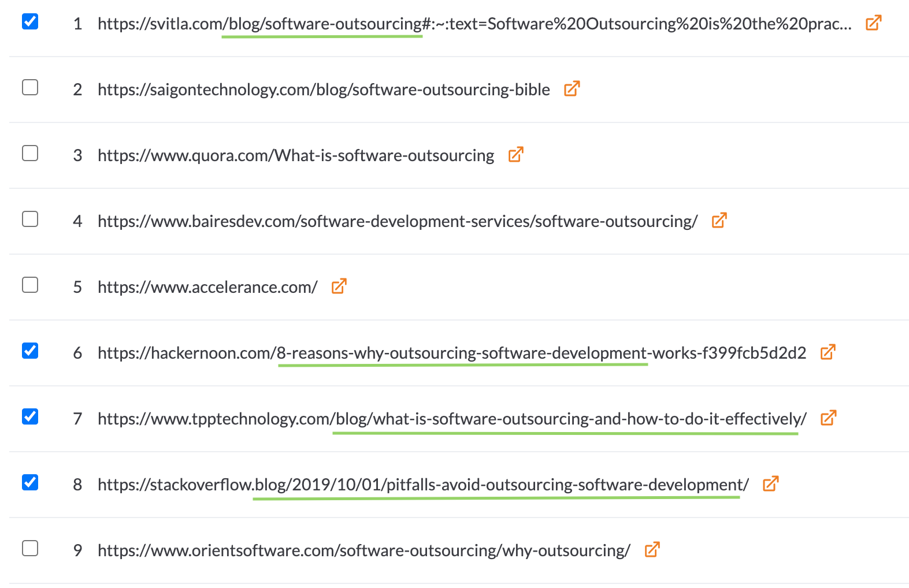
Task: Open bairesdev.com result via external link icon
Action: [719, 221]
